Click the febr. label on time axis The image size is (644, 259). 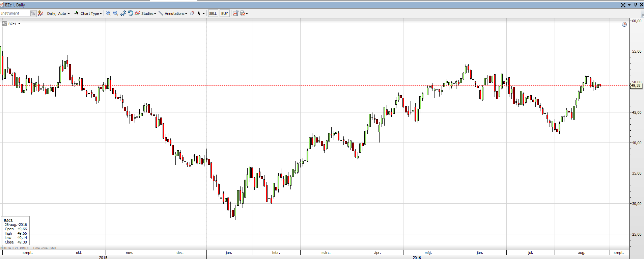276,253
